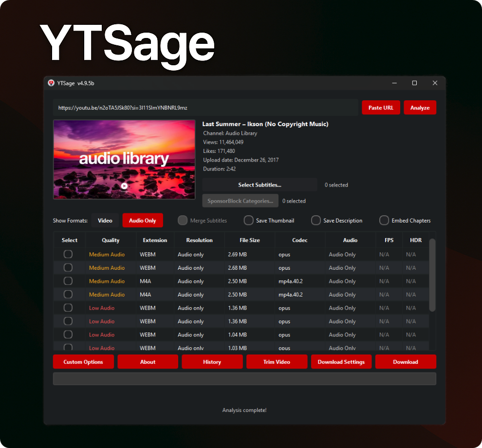
Task: Click the Paste URL button
Action: tap(381, 108)
